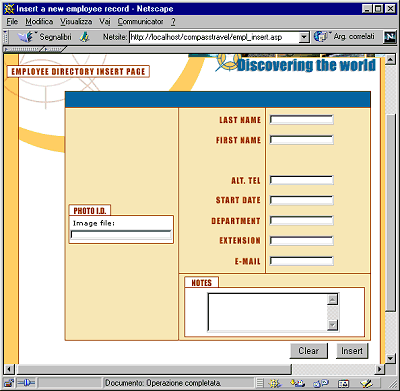Open the Vai menu
This screenshot has height=391, width=400.
104,22
